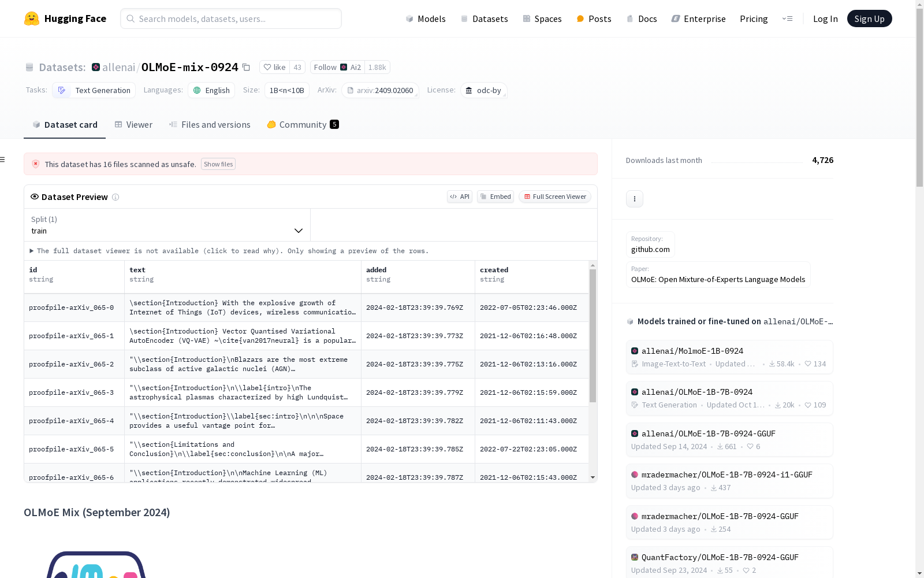924x578 pixels.
Task: Go to Models in top navigation
Action: (x=426, y=18)
